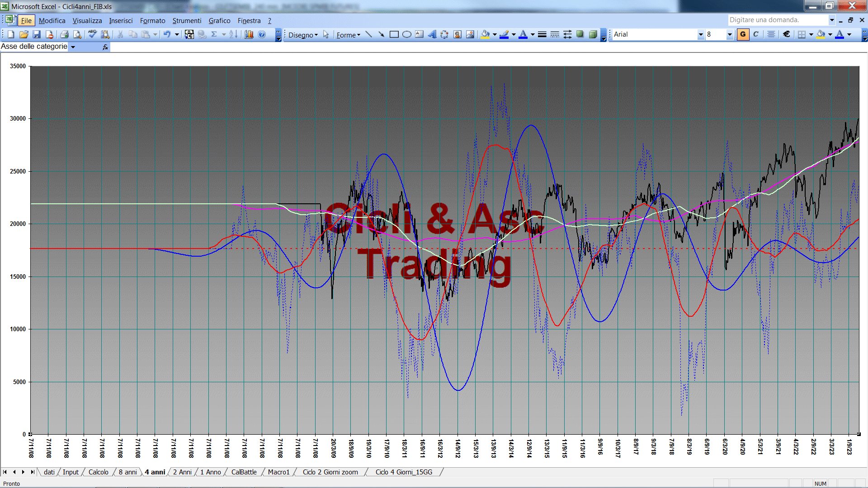The height and width of the screenshot is (488, 868).
Task: Open the help question history dropdown
Action: [x=832, y=20]
